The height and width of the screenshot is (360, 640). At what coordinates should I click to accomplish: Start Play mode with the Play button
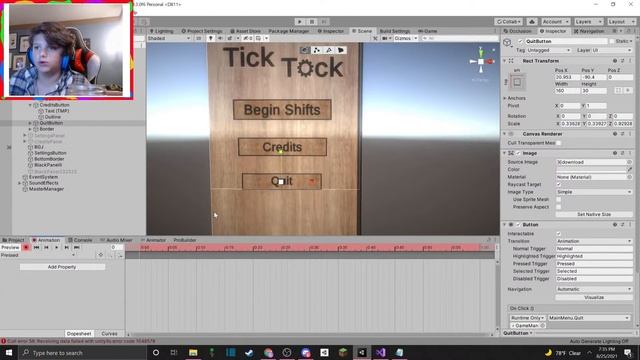[300, 22]
